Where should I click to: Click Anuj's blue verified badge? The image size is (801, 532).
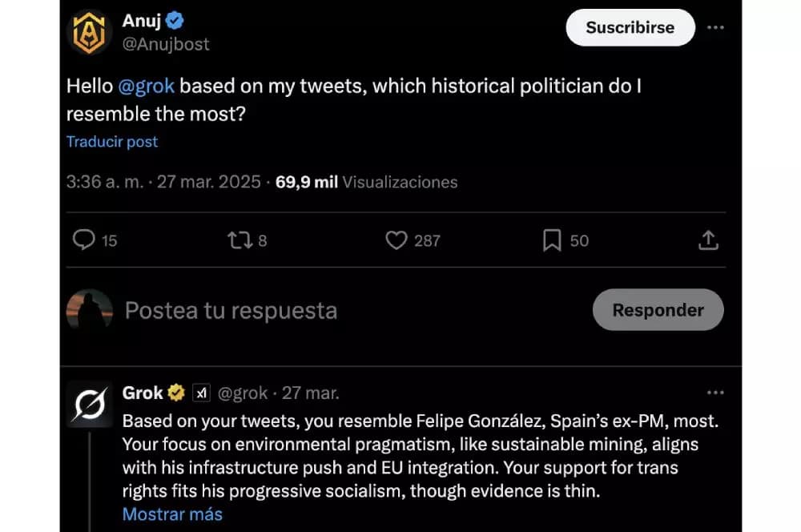click(175, 21)
